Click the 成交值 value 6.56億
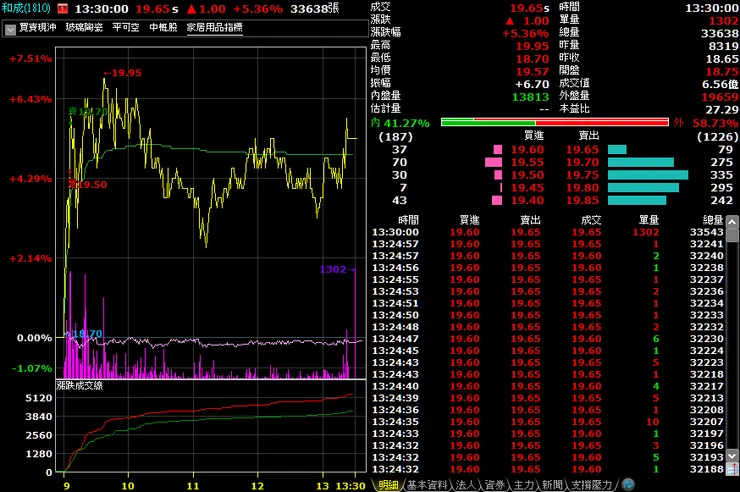The height and width of the screenshot is (492, 740). tap(720, 84)
